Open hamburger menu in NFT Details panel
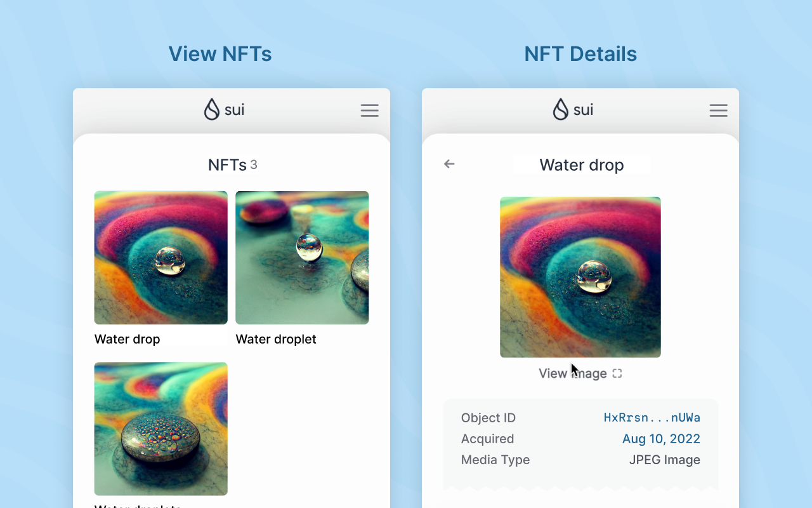The image size is (812, 508). 719,110
